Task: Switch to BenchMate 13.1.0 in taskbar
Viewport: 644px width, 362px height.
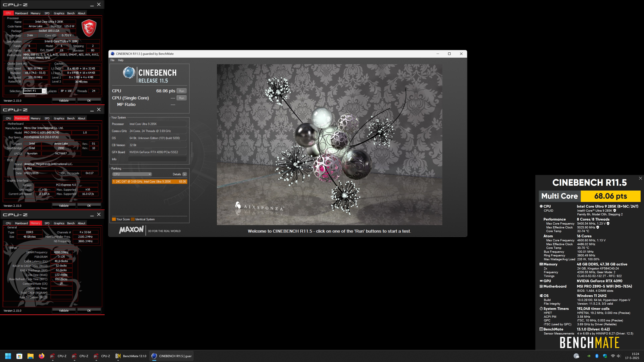Action: point(131,356)
